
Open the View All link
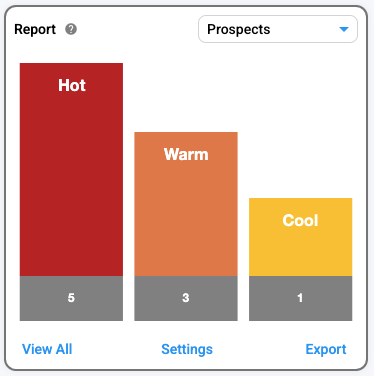47,349
